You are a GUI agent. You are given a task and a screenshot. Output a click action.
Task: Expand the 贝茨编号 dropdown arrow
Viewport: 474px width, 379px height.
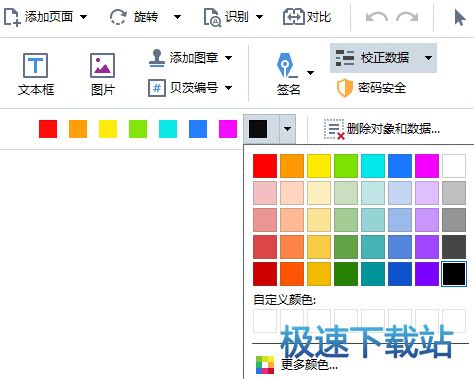click(x=228, y=88)
